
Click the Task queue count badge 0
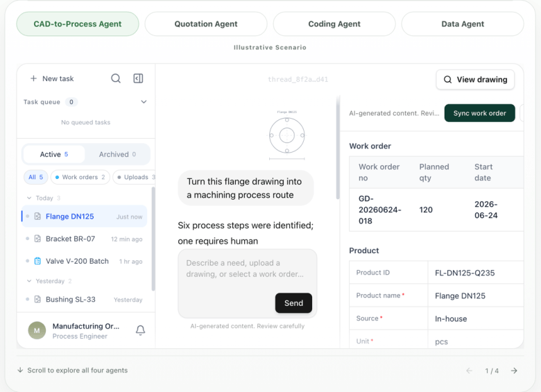71,102
